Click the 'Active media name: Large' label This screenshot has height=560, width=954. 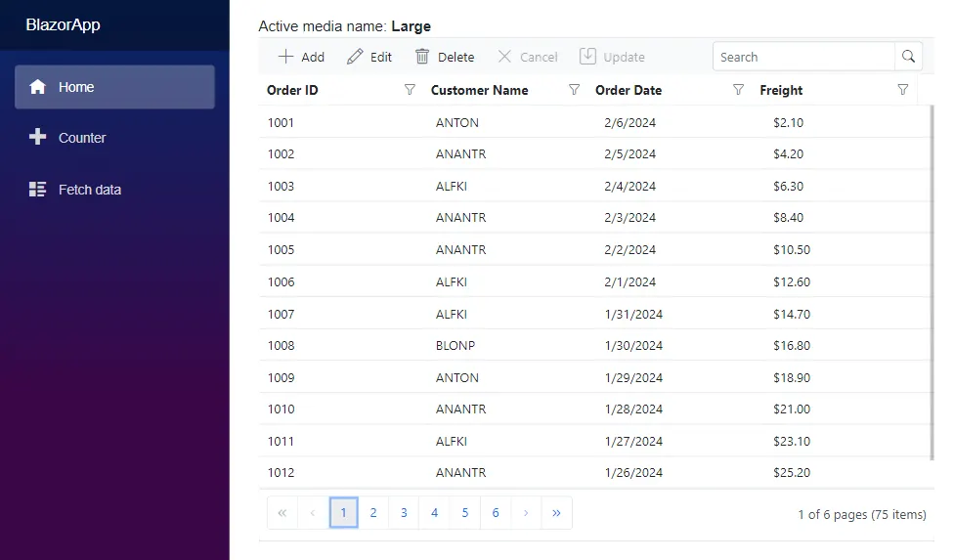[344, 26]
